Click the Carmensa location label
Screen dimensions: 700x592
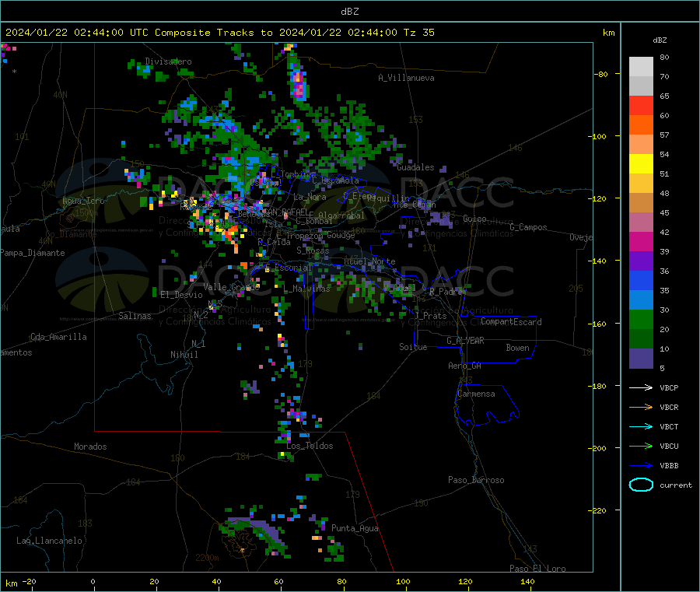(476, 394)
